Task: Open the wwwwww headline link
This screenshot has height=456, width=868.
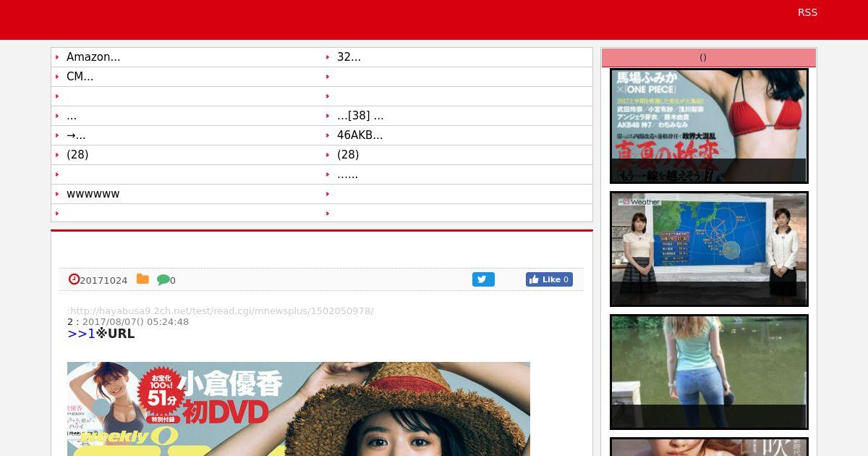Action: [93, 194]
